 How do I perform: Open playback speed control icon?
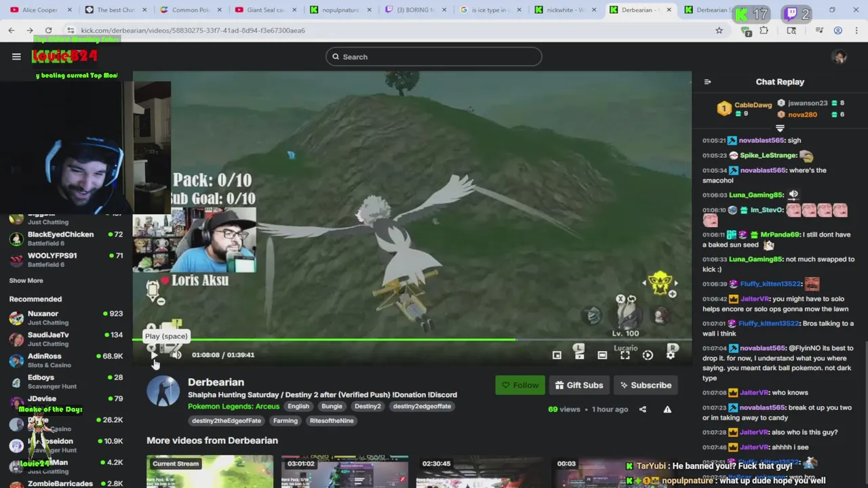648,354
